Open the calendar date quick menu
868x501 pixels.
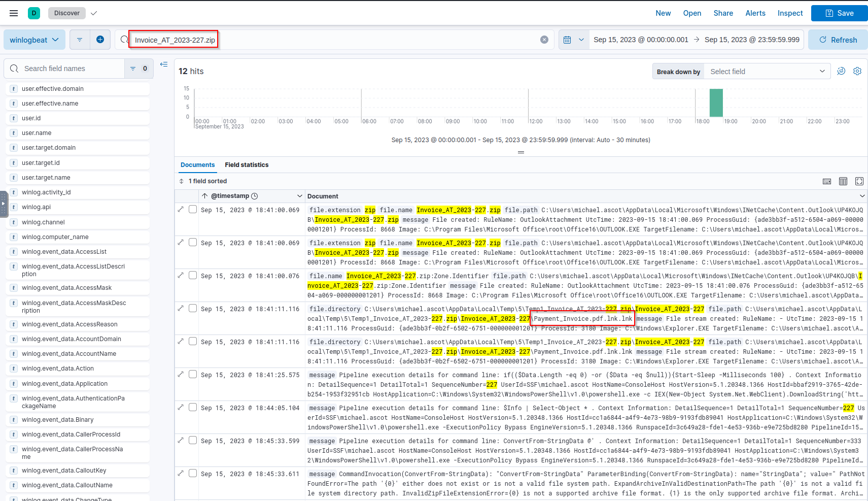(573, 40)
